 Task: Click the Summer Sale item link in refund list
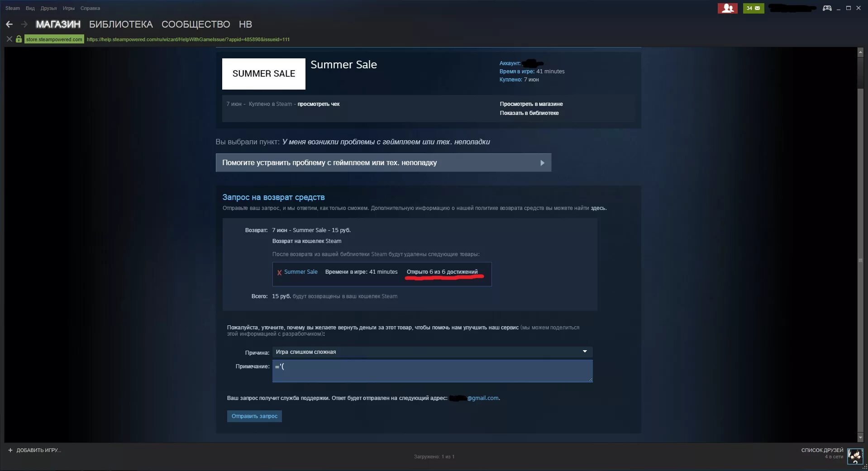click(300, 272)
